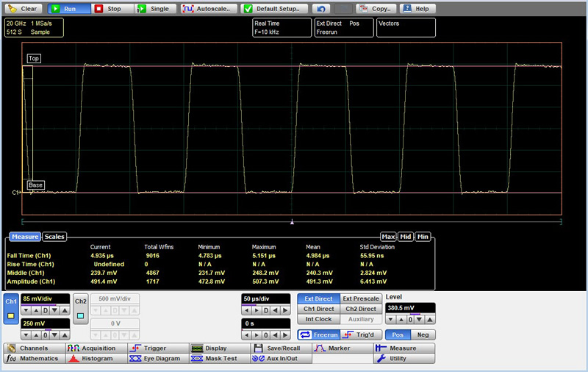Select Ch1 Direct trigger source
Image resolution: width=588 pixels, height=372 pixels.
point(318,309)
